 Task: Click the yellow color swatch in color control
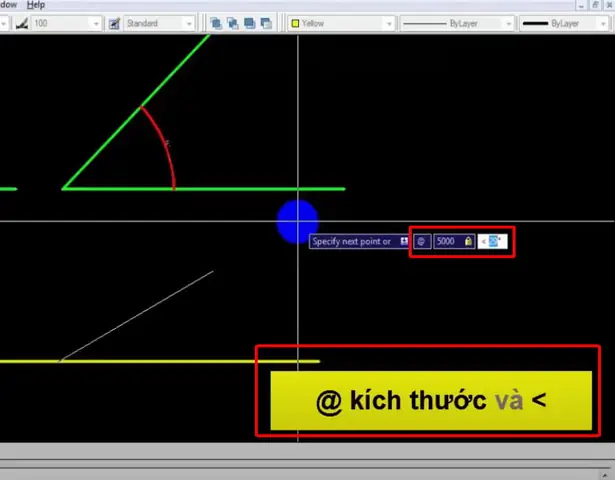295,24
